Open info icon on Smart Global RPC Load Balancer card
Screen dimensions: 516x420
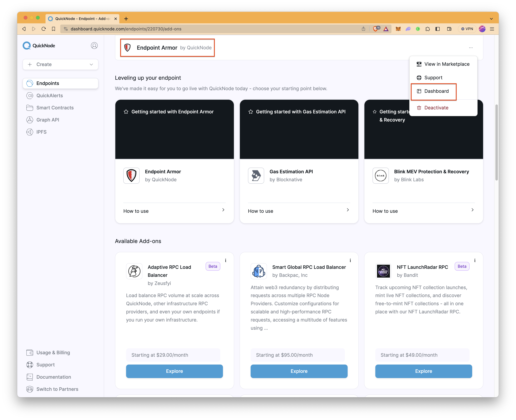pyautogui.click(x=350, y=260)
